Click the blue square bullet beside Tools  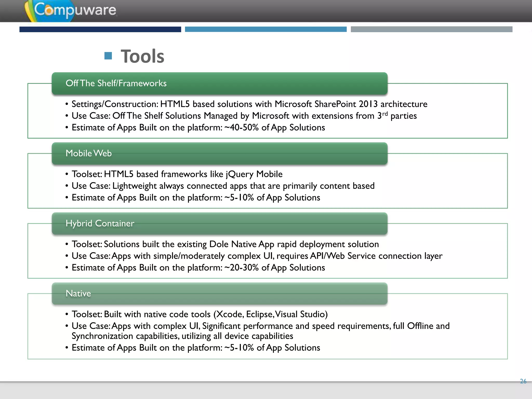coord(108,56)
